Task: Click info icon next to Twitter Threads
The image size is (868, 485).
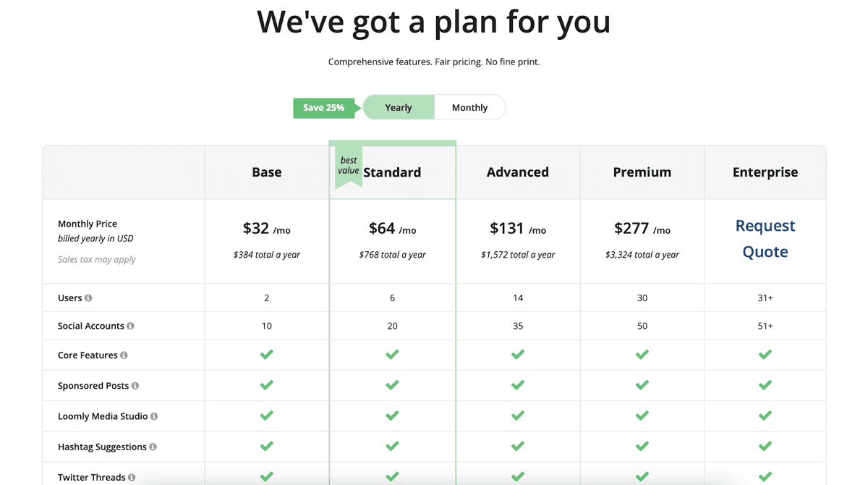Action: (132, 478)
